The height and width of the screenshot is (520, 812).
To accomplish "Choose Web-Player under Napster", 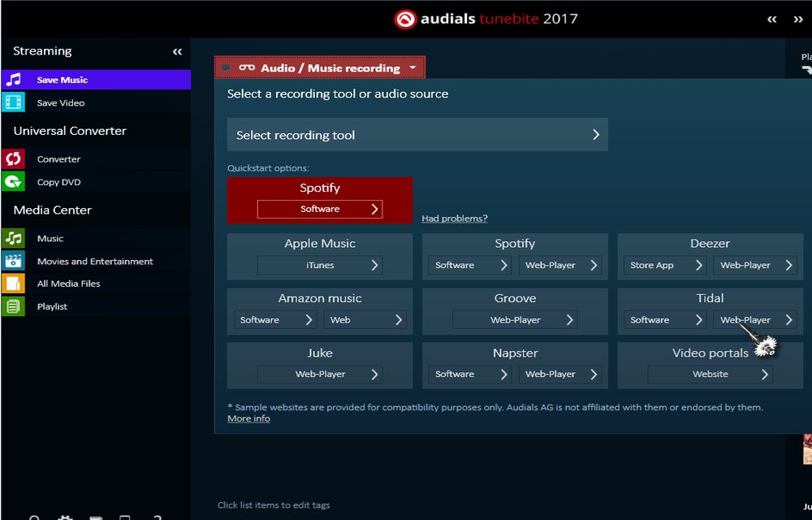I will (560, 374).
